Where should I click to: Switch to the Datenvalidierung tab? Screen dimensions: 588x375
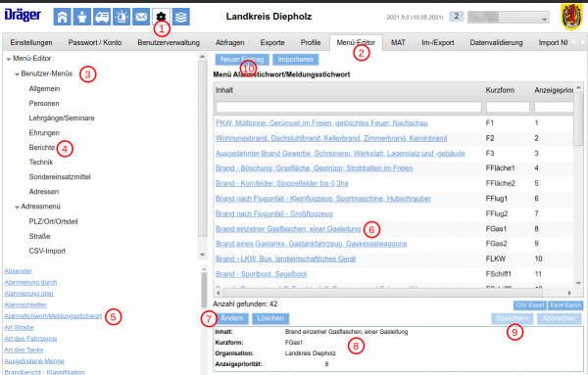pyautogui.click(x=496, y=43)
